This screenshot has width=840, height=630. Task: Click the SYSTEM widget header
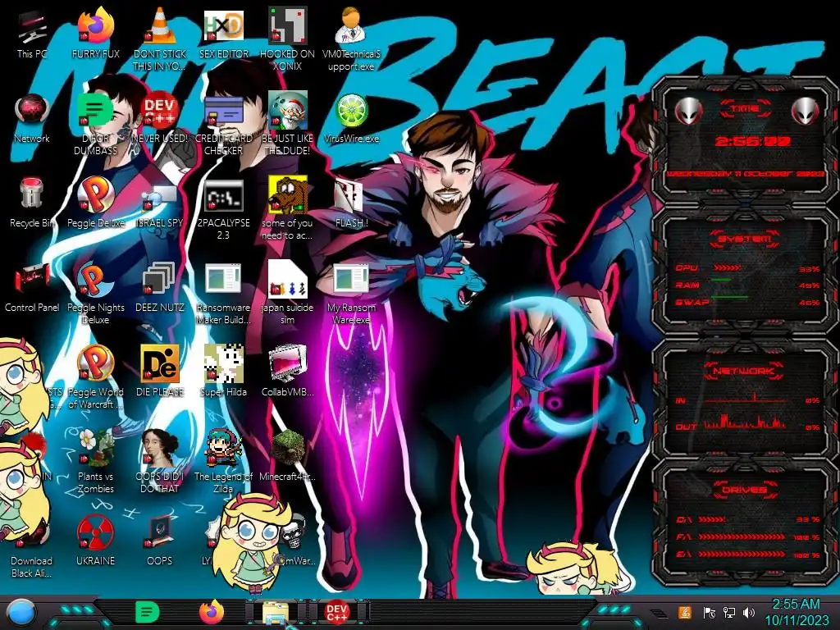[x=744, y=238]
